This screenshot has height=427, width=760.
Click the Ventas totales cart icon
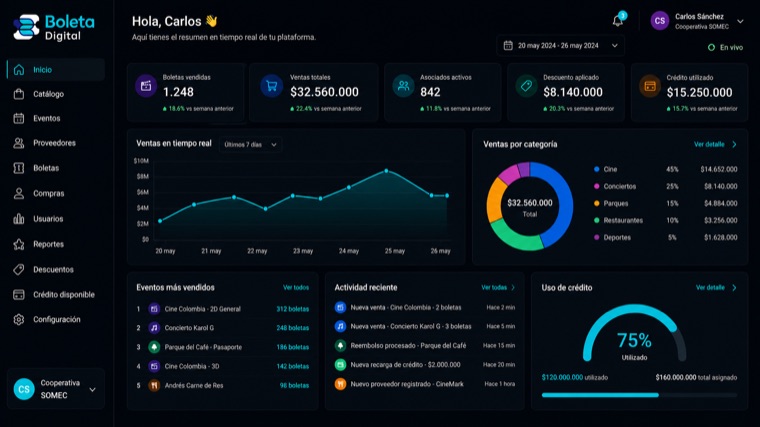click(272, 86)
